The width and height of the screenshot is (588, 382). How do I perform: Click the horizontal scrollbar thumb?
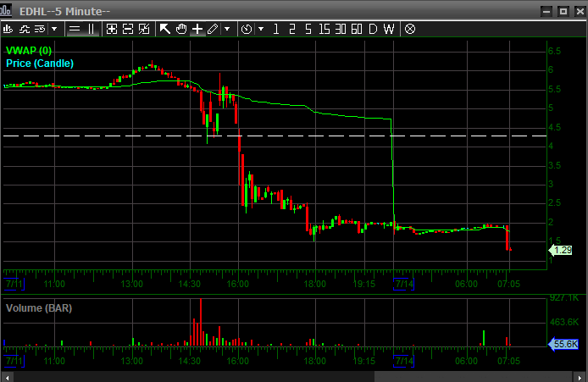[x=474, y=377]
